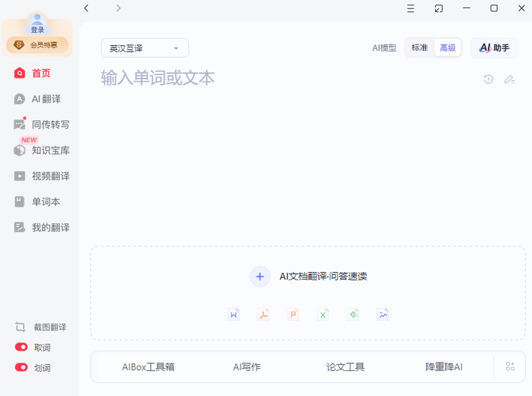
Task: Click the translation history clock icon
Action: [488, 79]
